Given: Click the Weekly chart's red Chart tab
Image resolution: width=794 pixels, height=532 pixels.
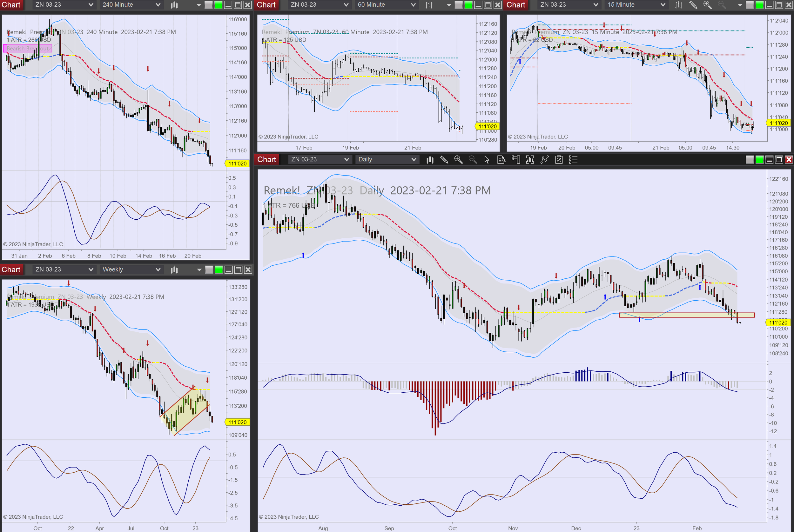Looking at the screenshot, I should [x=11, y=270].
